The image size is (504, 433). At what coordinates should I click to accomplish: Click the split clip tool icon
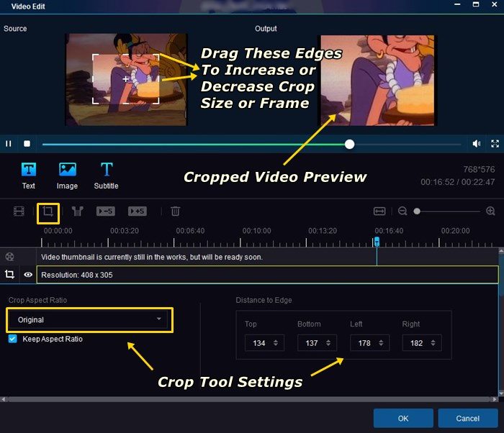pyautogui.click(x=77, y=211)
